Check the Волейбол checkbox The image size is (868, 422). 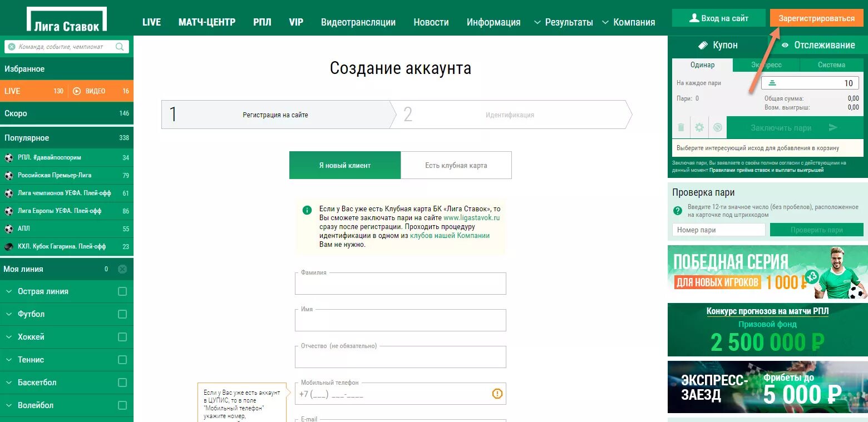(122, 405)
